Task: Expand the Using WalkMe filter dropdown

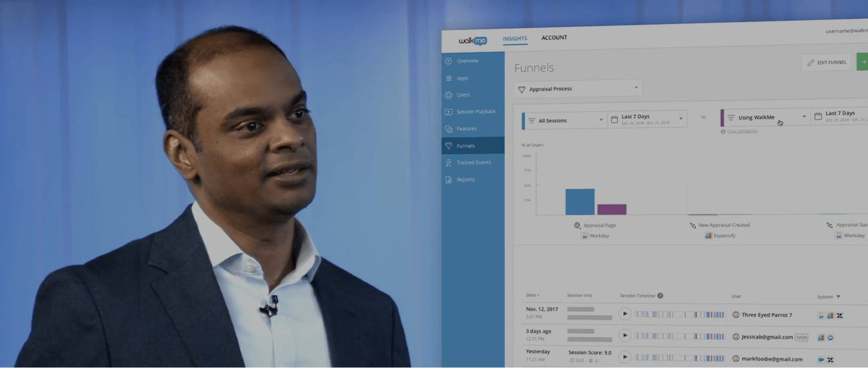Action: [x=765, y=117]
